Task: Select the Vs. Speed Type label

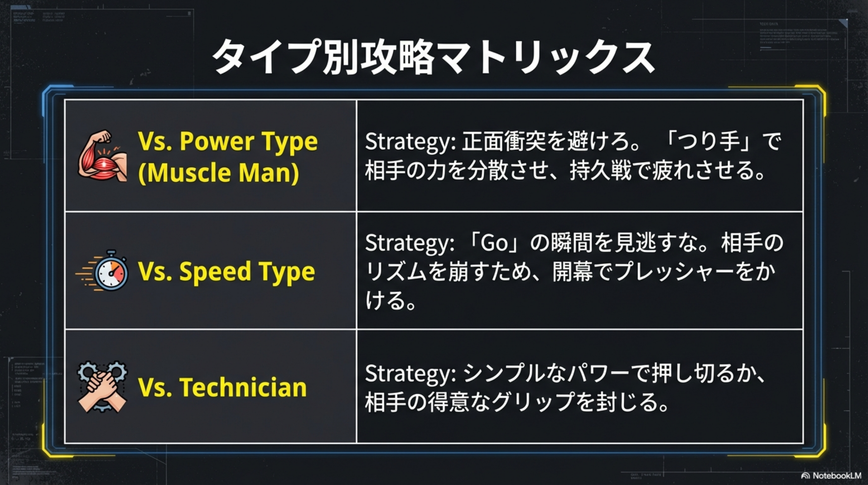Action: coord(226,272)
